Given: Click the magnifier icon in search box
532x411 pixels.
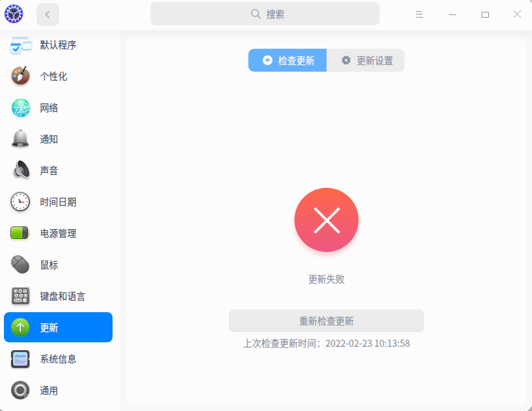Looking at the screenshot, I should click(256, 14).
